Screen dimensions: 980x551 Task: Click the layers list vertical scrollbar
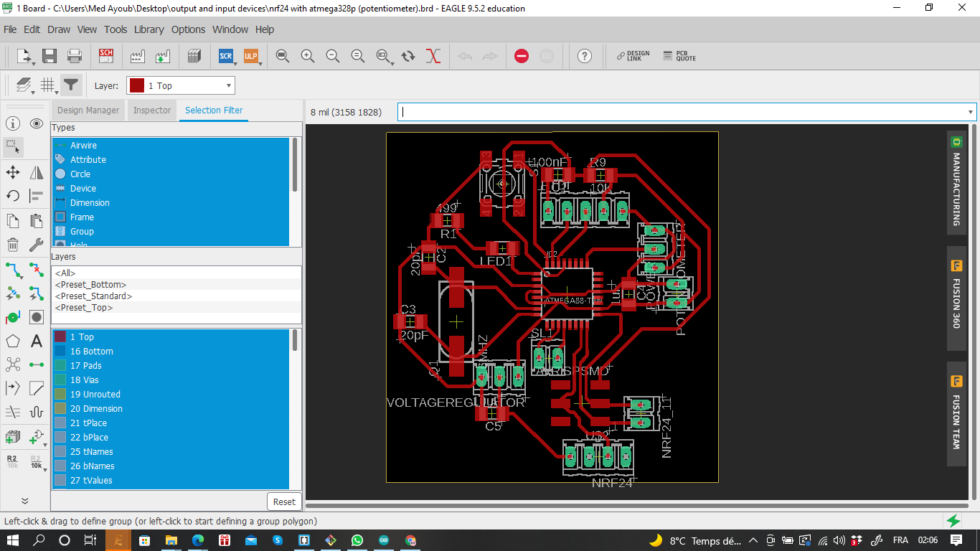[295, 340]
